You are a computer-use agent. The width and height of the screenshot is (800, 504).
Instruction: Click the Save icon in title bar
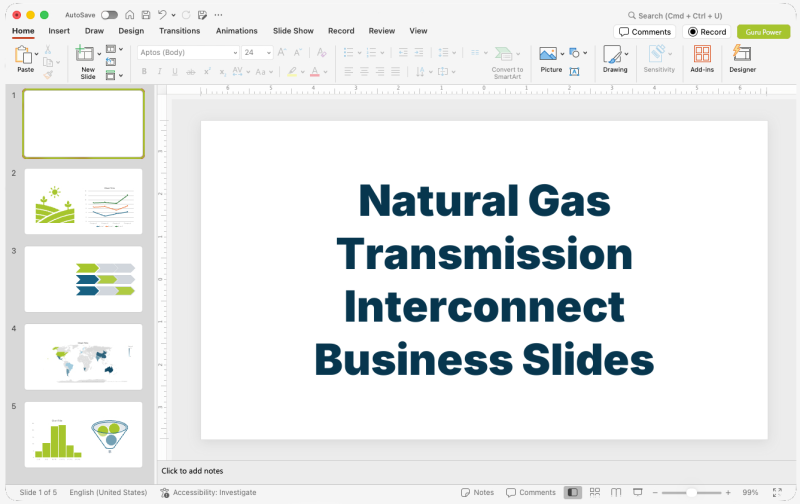(146, 15)
